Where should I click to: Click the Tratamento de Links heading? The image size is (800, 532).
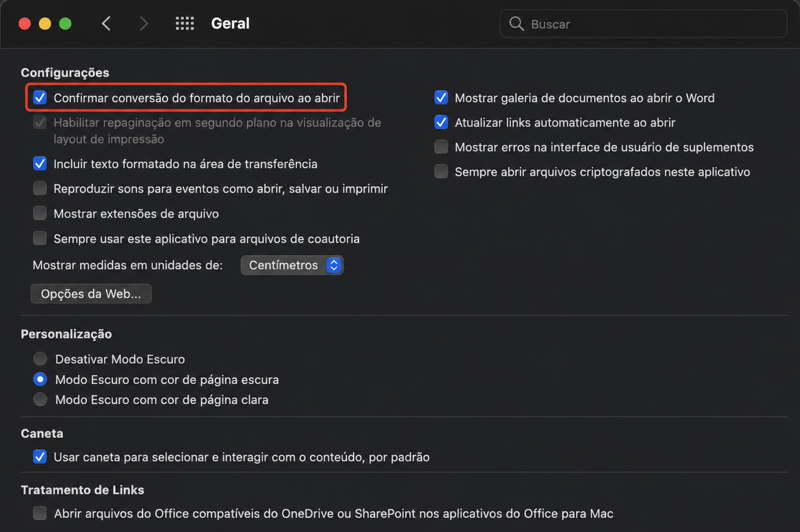[82, 490]
